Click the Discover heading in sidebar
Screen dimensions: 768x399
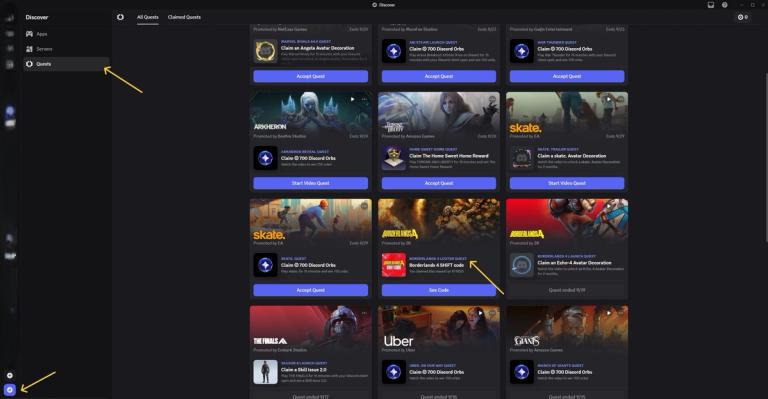point(37,17)
